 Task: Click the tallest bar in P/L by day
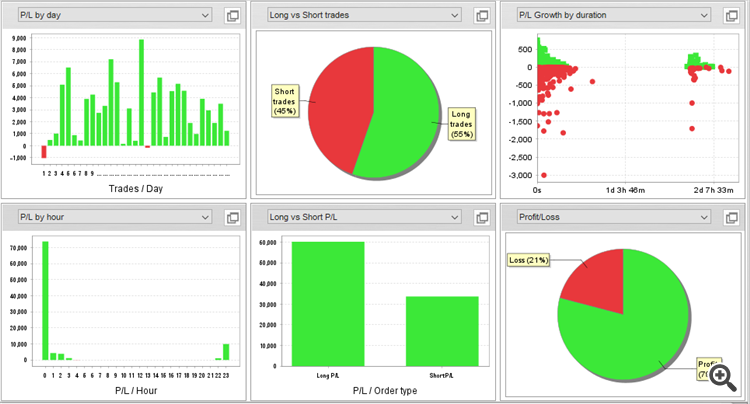coord(142,93)
